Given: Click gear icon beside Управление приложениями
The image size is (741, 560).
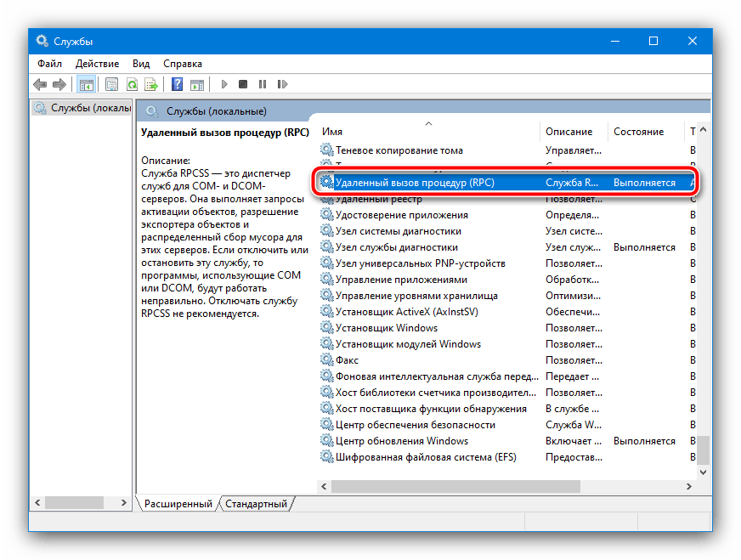Looking at the screenshot, I should point(326,279).
